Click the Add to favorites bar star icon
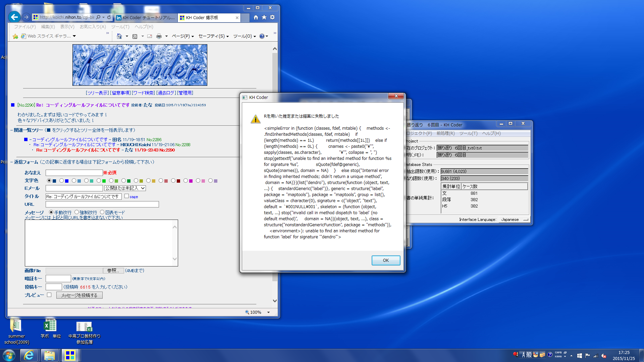The height and width of the screenshot is (362, 644). (15, 36)
